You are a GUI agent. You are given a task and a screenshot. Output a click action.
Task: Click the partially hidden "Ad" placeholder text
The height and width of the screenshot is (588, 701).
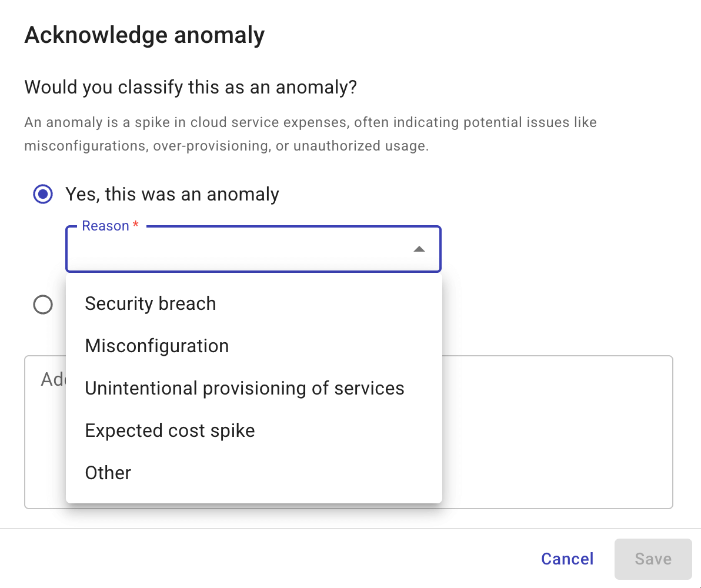click(x=53, y=379)
